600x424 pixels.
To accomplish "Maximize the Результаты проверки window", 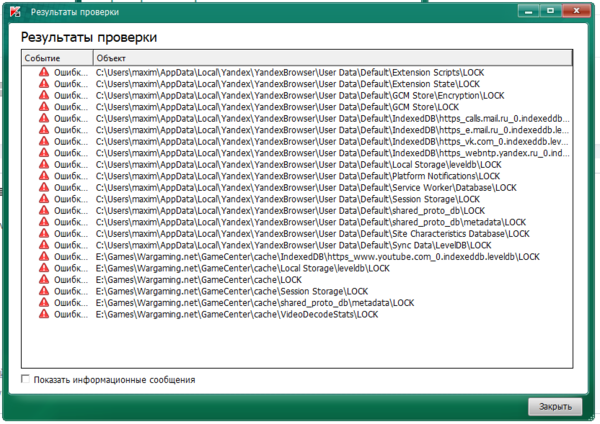I will tap(550, 11).
